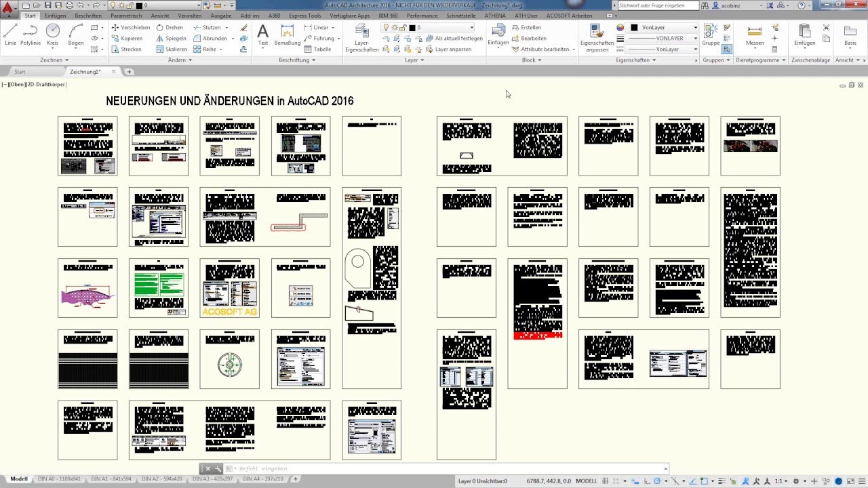Click the Plot printer icon in quick access toolbar
The height and width of the screenshot is (488, 868).
coord(70,5)
